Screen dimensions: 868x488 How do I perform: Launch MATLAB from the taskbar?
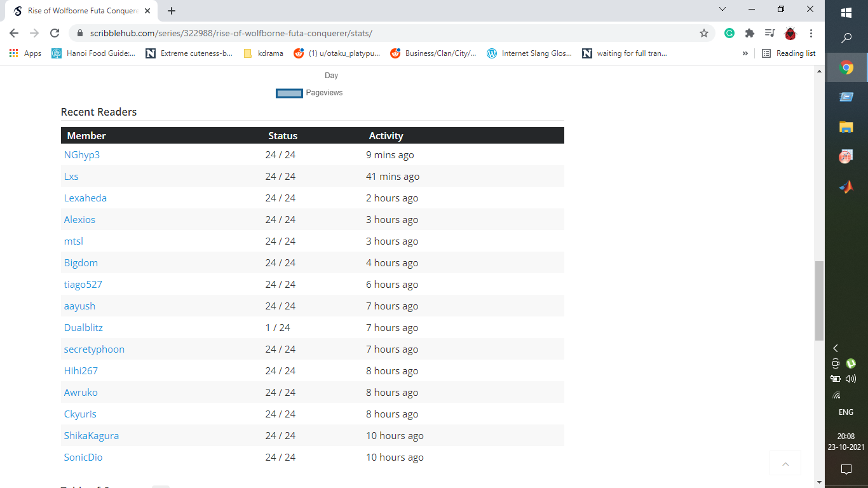tap(846, 187)
